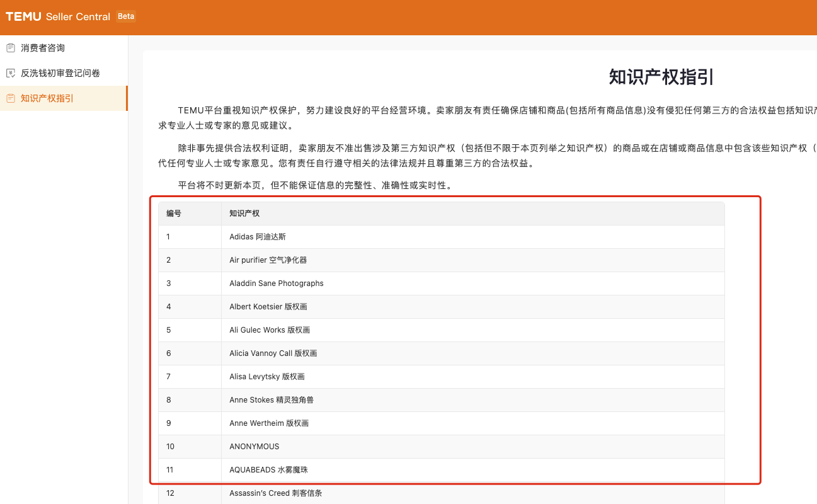The image size is (817, 504).
Task: Select the Assassin's Creed 刺客信条 row
Action: click(x=441, y=493)
